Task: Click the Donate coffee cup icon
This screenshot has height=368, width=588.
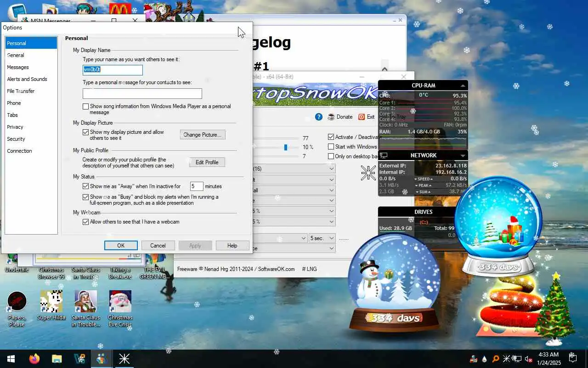Action: point(331,117)
